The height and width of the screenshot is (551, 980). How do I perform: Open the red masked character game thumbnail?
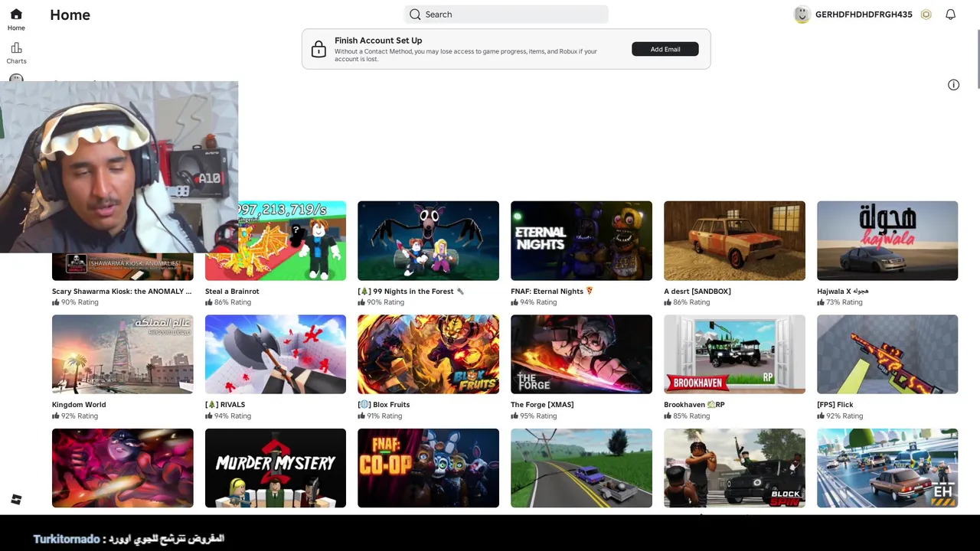122,468
